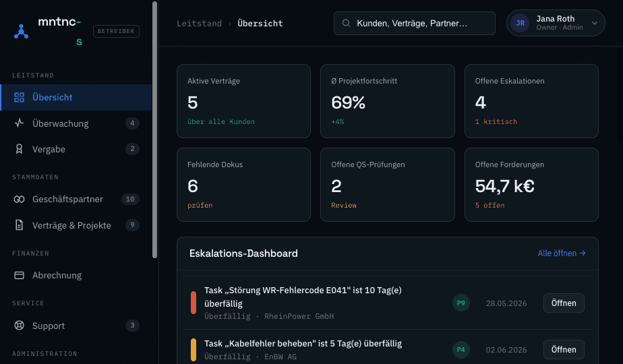Viewport: 623px width, 364px height.
Task: Open the Offene Eskalationen card
Action: coord(531,101)
